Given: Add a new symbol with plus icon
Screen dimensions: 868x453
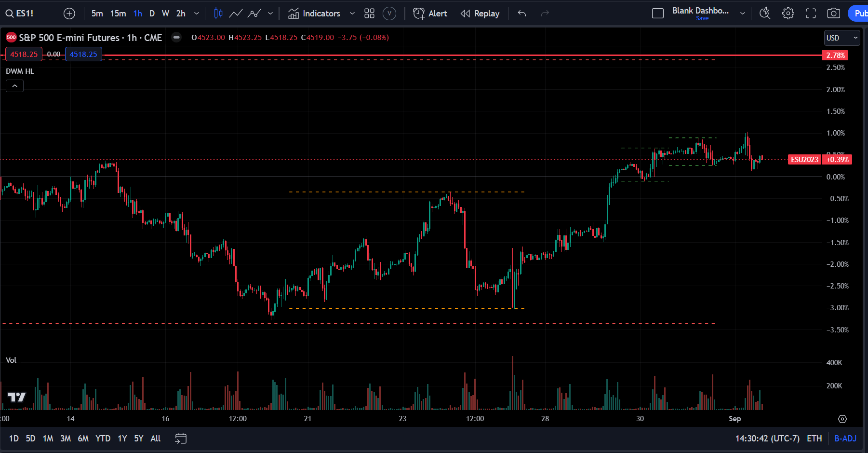Looking at the screenshot, I should click(x=69, y=13).
